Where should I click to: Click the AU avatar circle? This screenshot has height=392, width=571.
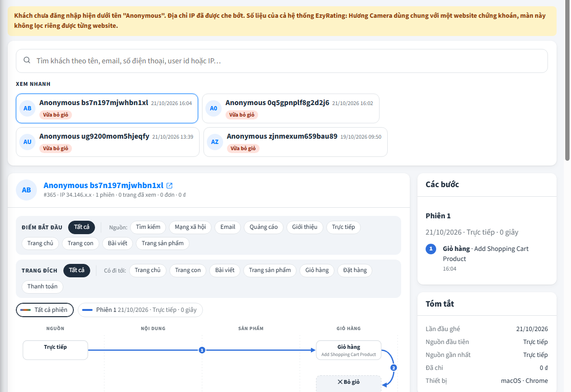pyautogui.click(x=27, y=142)
